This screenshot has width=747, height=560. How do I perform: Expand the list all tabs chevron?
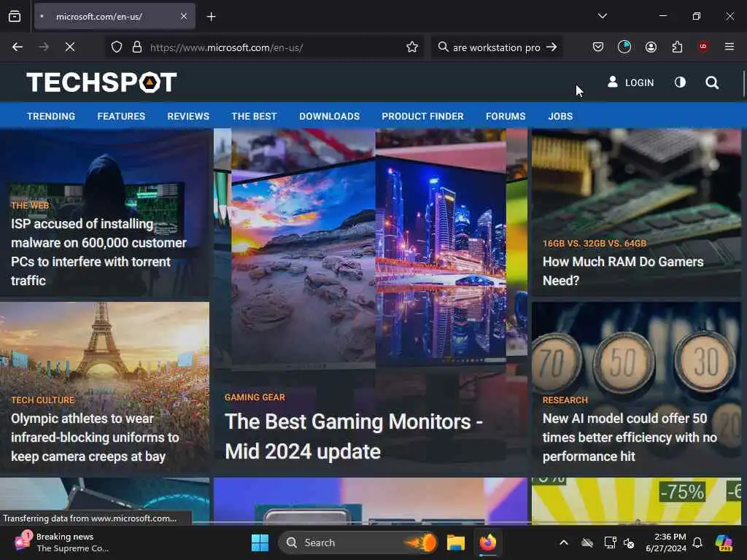click(x=602, y=16)
